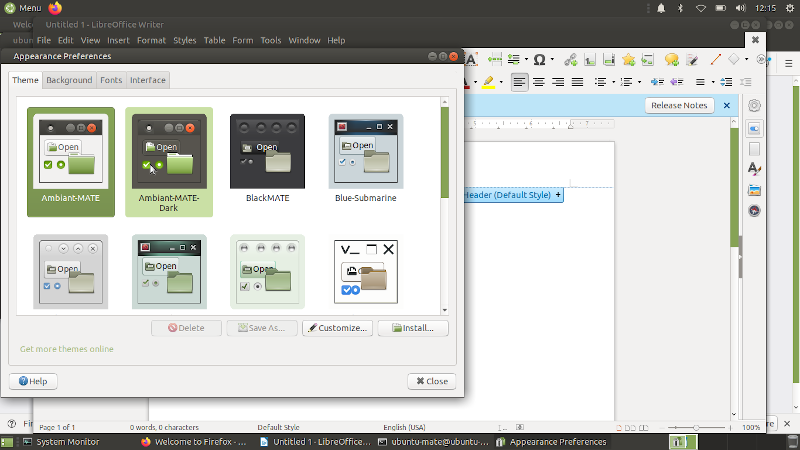800x450 pixels.
Task: Expand the basic shapes dropdown arrow
Action: [746, 60]
